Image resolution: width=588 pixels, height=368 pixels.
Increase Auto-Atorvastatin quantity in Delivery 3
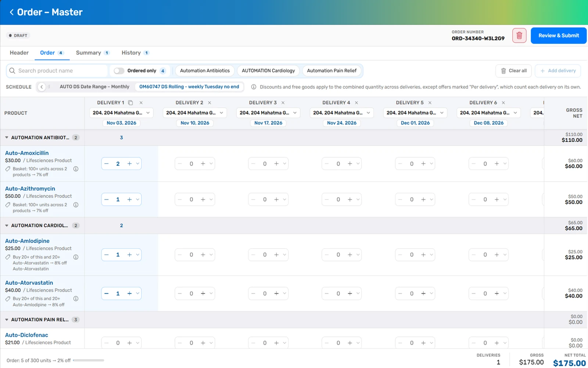click(276, 294)
